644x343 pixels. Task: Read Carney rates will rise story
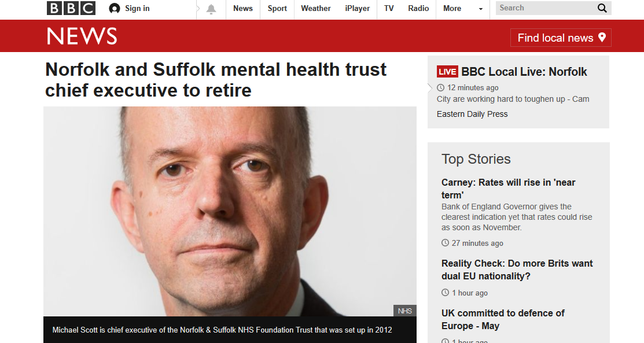click(x=509, y=189)
